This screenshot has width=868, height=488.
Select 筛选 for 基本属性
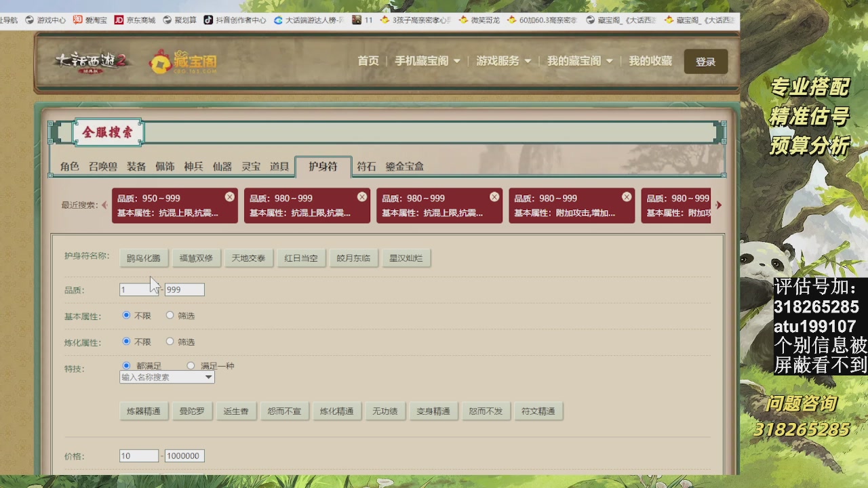coord(170,315)
